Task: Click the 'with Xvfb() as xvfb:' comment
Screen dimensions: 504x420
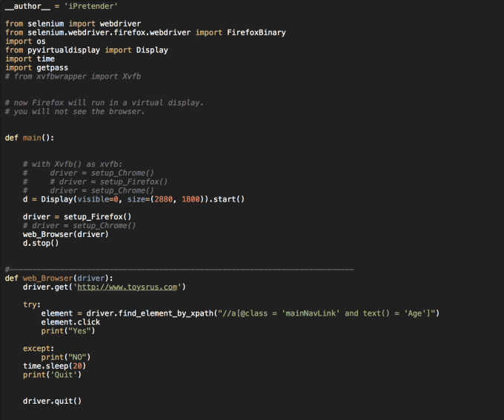Action: point(73,164)
